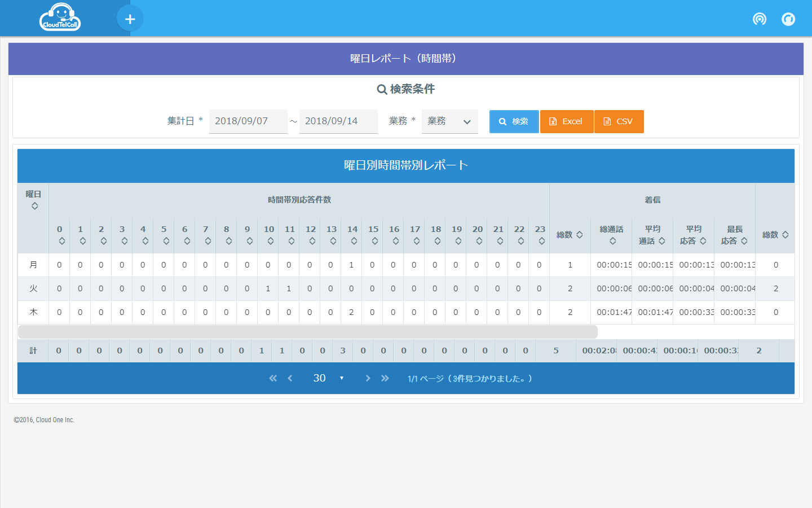Viewport: 812px width, 508px height.
Task: Sort by the 曜日 column
Action: click(34, 206)
